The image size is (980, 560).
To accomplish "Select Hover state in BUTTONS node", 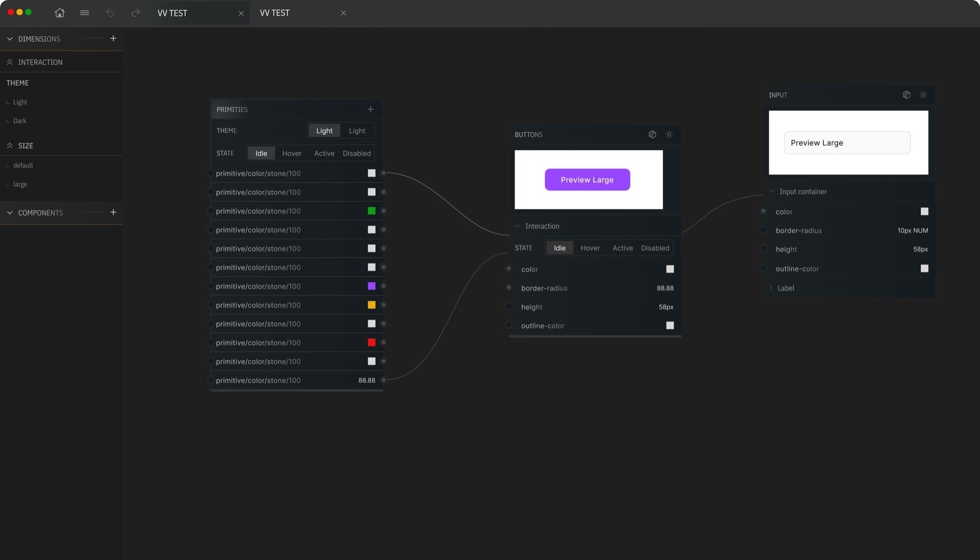I will click(x=590, y=248).
